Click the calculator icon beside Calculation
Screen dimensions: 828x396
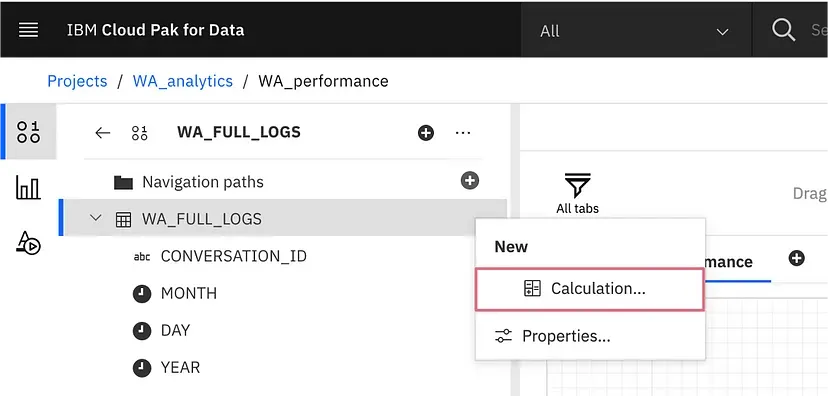(532, 288)
